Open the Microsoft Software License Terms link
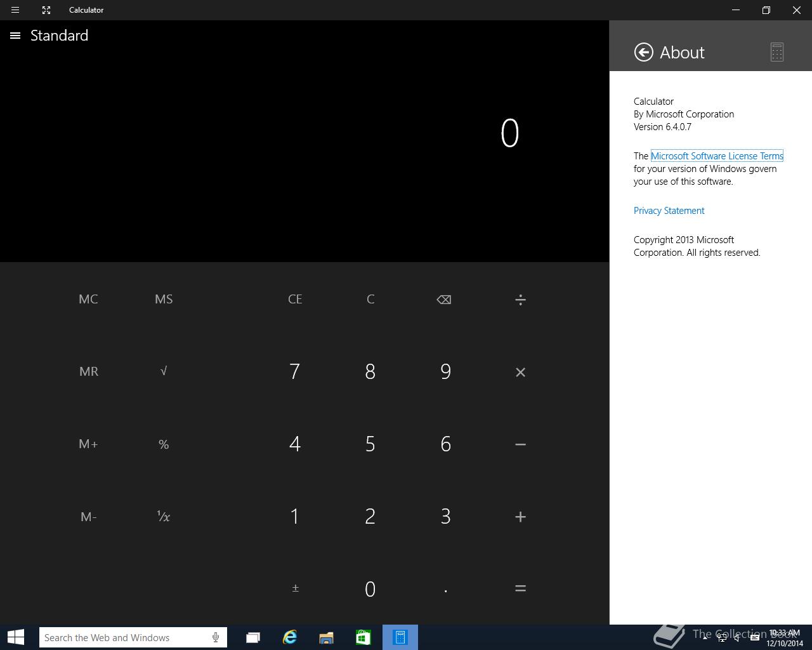 coord(717,156)
